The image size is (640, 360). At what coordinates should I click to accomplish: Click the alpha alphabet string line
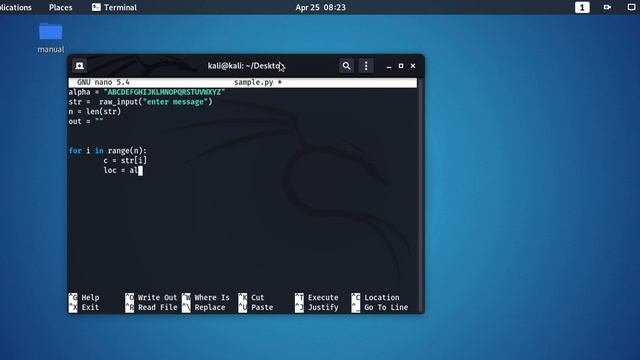tap(147, 92)
